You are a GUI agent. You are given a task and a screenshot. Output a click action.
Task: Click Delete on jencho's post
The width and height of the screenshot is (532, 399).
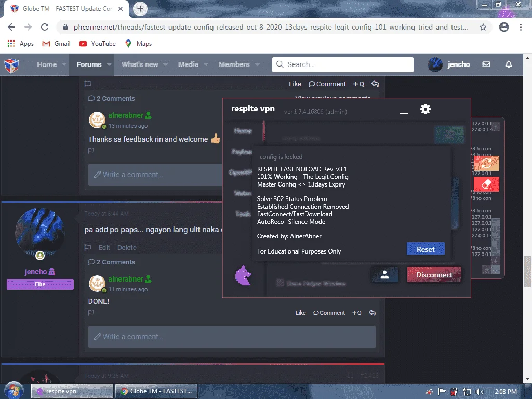(127, 248)
